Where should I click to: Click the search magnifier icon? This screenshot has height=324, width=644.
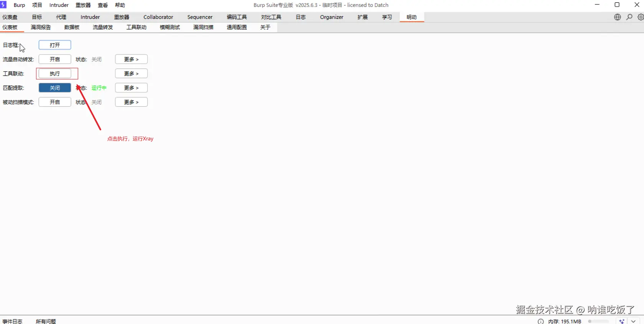pos(629,17)
